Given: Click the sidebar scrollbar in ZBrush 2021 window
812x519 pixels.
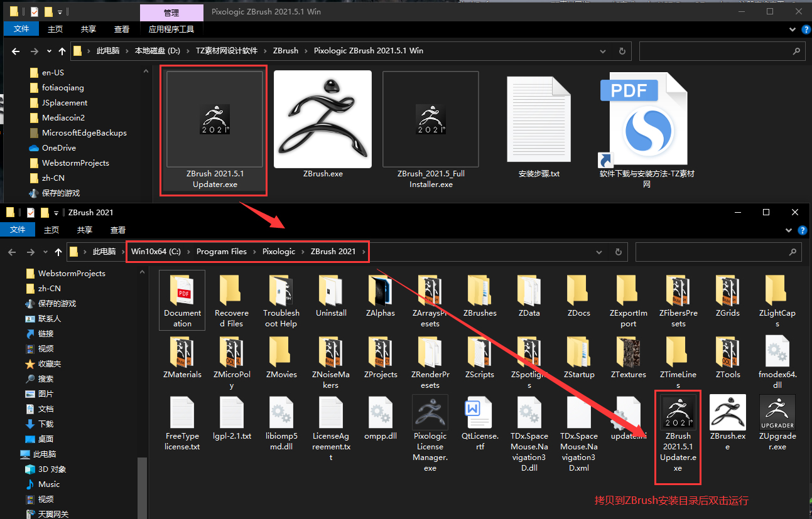Looking at the screenshot, I should coord(142,488).
